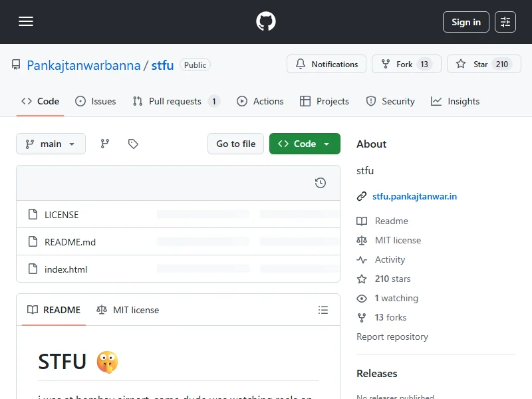Fork the stfu repository
The image size is (532, 399).
click(405, 65)
